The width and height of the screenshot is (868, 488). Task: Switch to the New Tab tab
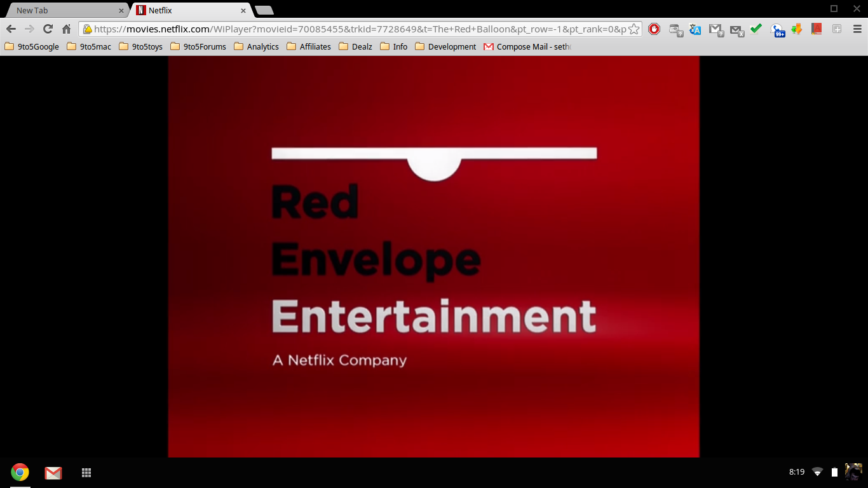[64, 10]
